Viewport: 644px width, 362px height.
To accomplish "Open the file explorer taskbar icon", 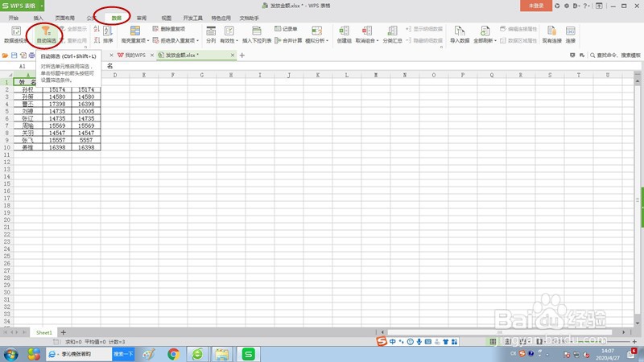I will click(222, 354).
